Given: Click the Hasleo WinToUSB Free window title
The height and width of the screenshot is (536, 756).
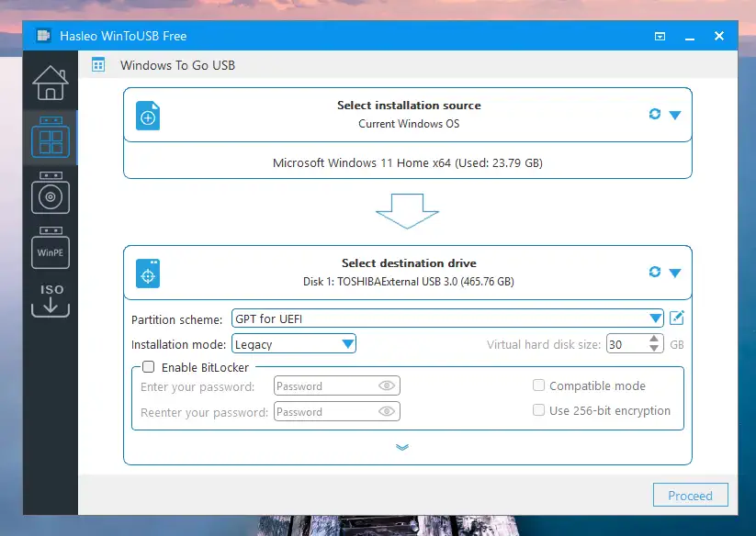Looking at the screenshot, I should [x=123, y=36].
